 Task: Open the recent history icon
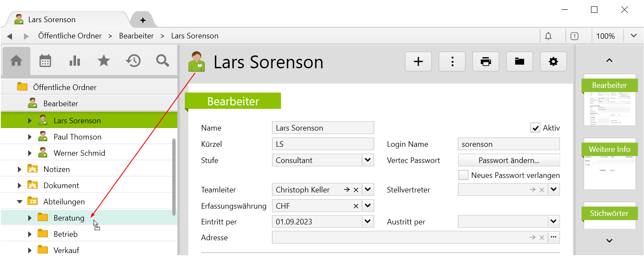(x=133, y=61)
